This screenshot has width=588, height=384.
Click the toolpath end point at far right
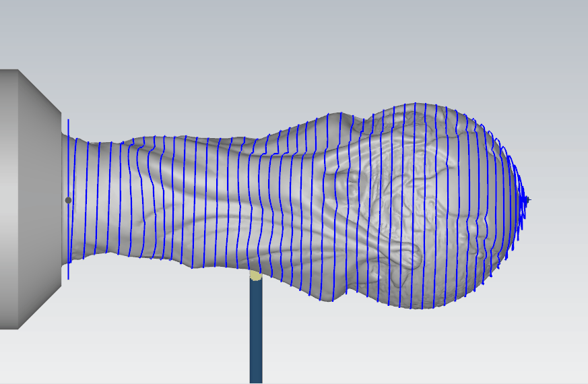(x=529, y=199)
